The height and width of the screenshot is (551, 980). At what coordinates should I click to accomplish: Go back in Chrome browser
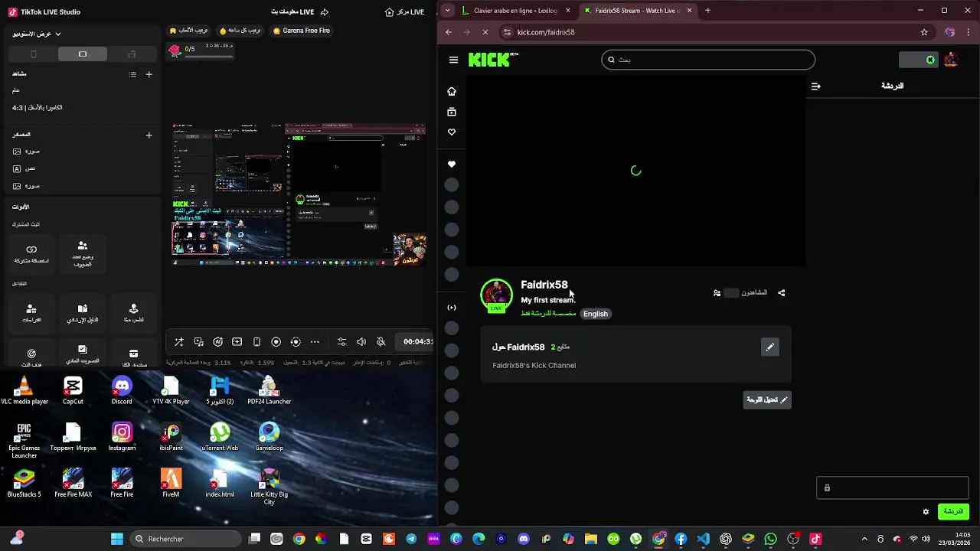pyautogui.click(x=449, y=32)
